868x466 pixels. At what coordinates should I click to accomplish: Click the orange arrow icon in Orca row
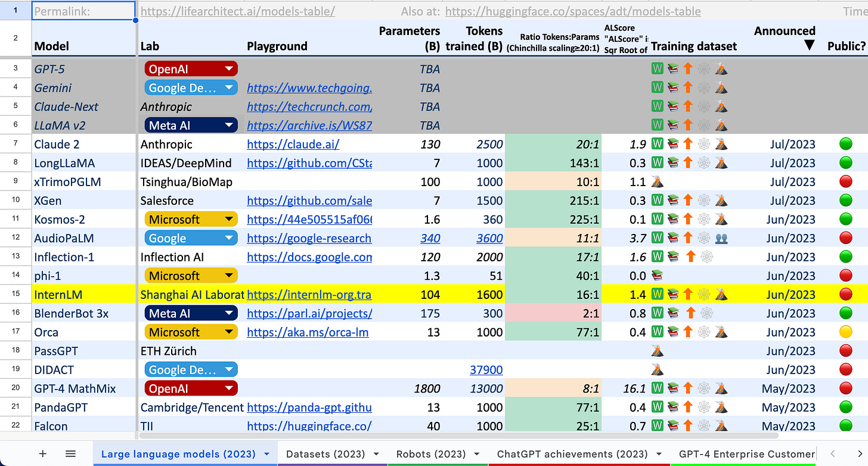pos(687,332)
